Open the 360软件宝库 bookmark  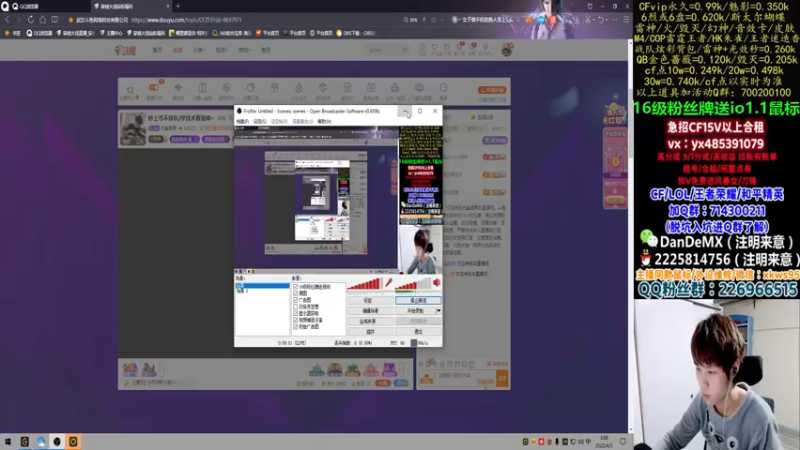[232, 33]
